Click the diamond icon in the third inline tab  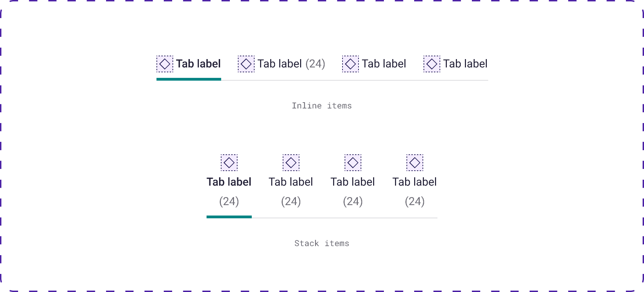pyautogui.click(x=351, y=64)
